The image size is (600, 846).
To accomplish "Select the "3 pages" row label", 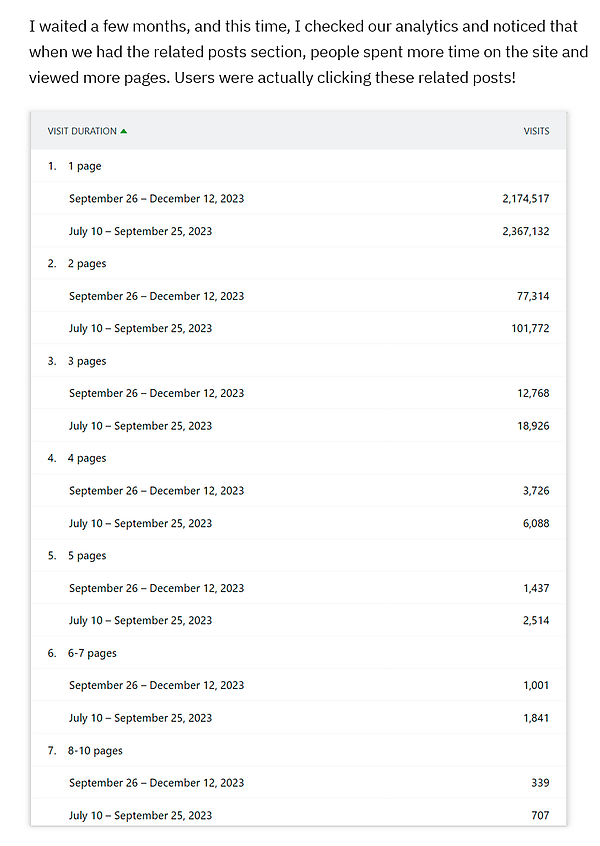I will (x=87, y=361).
